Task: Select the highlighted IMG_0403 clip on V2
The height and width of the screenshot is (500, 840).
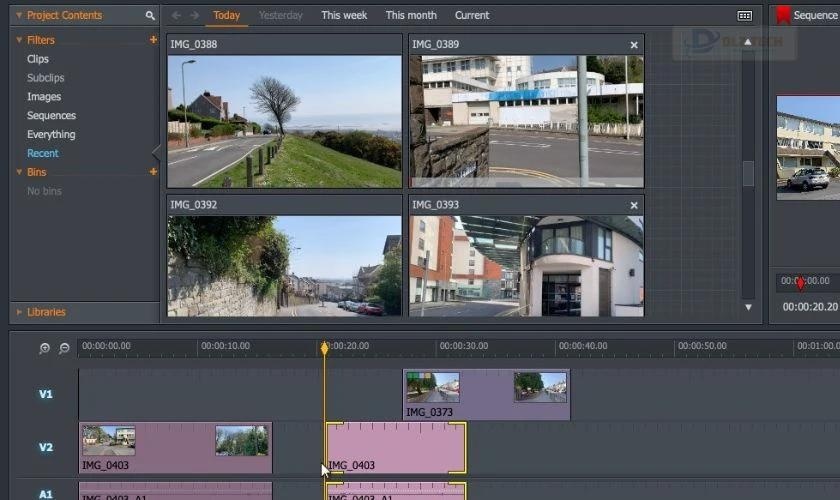Action: point(396,448)
